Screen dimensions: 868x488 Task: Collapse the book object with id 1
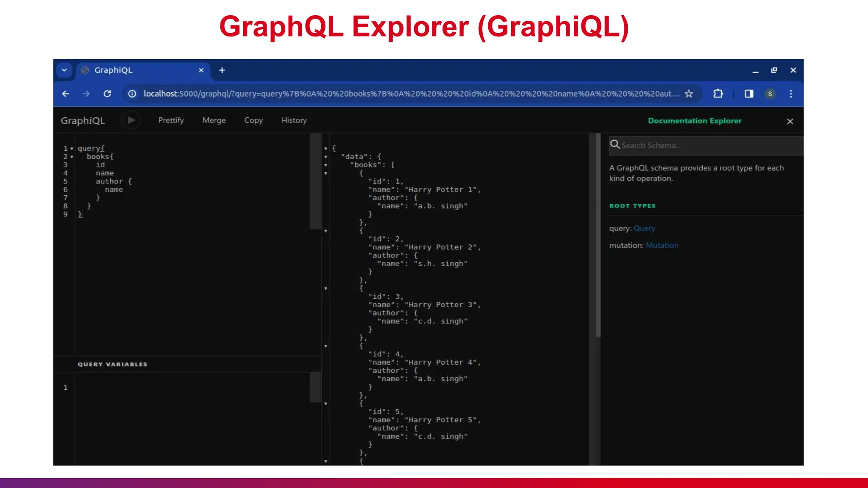[325, 173]
